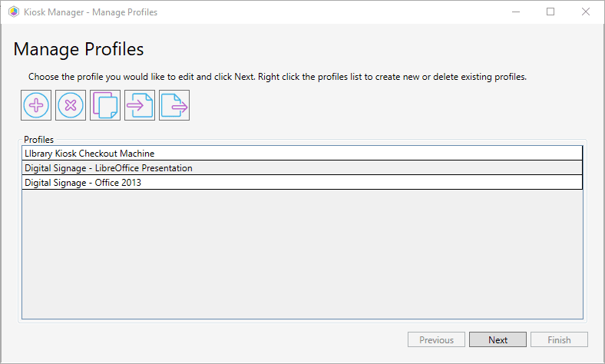Select Digital Signage - LibreOffice Presentation profile
Screen dimensions: 605x364
coord(108,167)
